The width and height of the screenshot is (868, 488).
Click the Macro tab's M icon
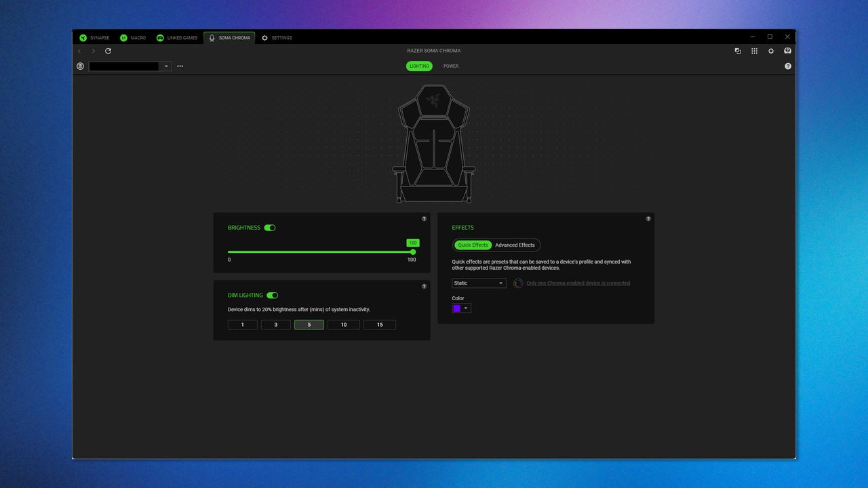coord(123,38)
